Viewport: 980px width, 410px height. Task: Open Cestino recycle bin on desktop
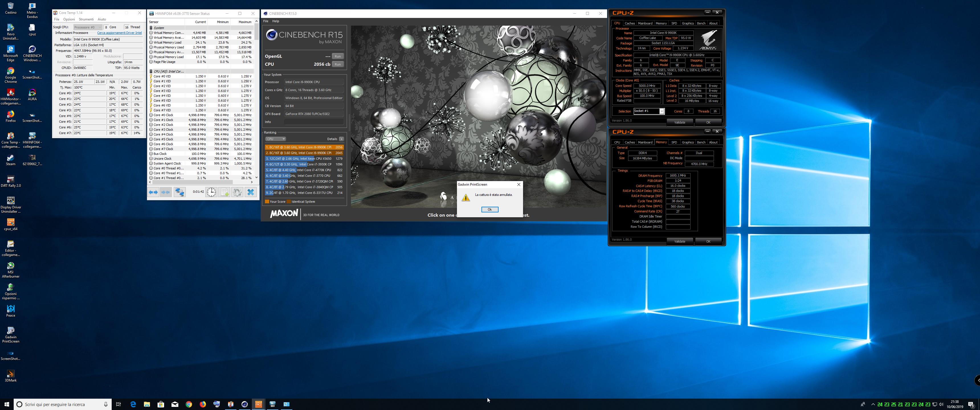click(x=11, y=8)
